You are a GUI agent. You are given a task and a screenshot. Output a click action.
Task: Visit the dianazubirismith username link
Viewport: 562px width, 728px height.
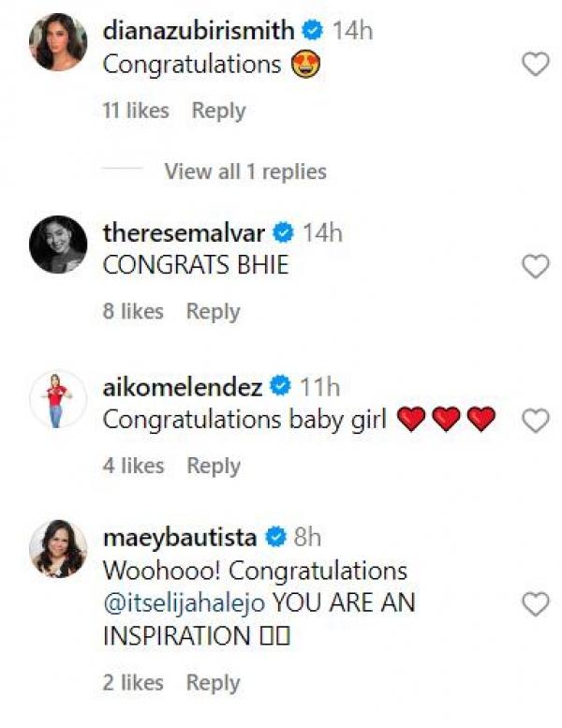click(200, 31)
